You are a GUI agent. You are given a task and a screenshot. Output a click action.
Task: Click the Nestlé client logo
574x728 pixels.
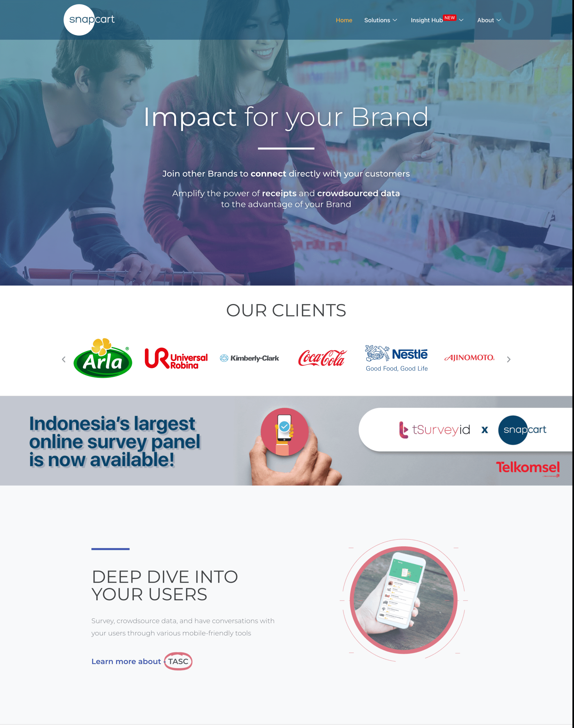coord(396,356)
